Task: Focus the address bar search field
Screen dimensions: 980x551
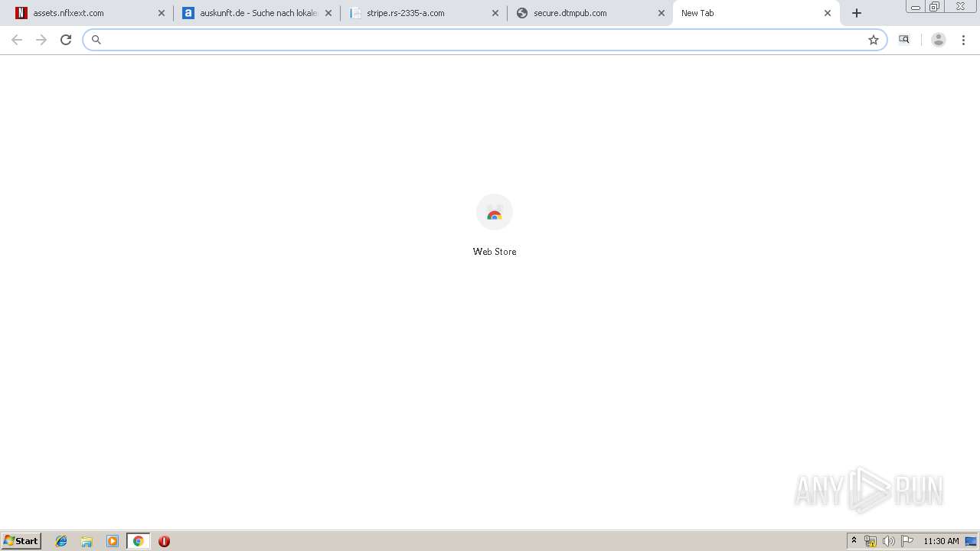Action: tap(485, 40)
